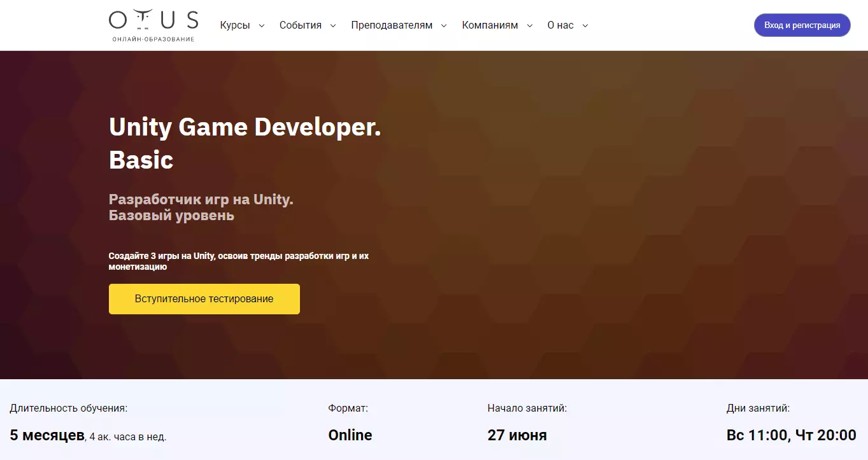Screen dimensions: 868x460
Task: Select the heading "Unity Game Developer. Basic"
Action: point(245,143)
